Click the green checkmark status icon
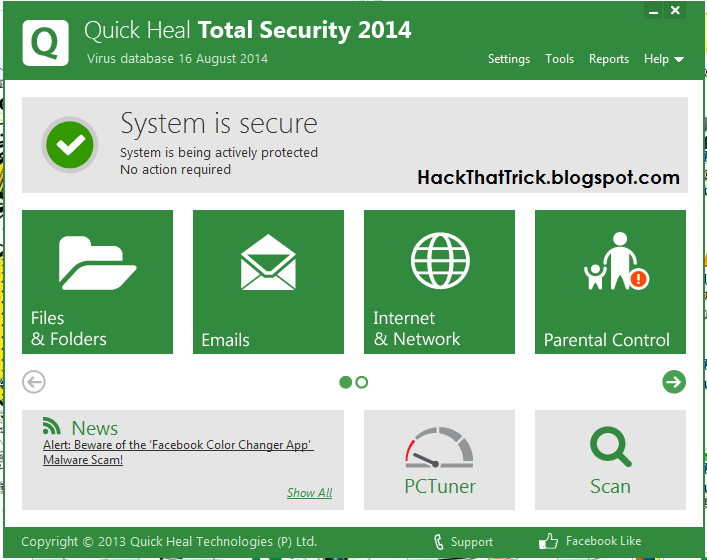This screenshot has height=560, width=707. click(70, 145)
